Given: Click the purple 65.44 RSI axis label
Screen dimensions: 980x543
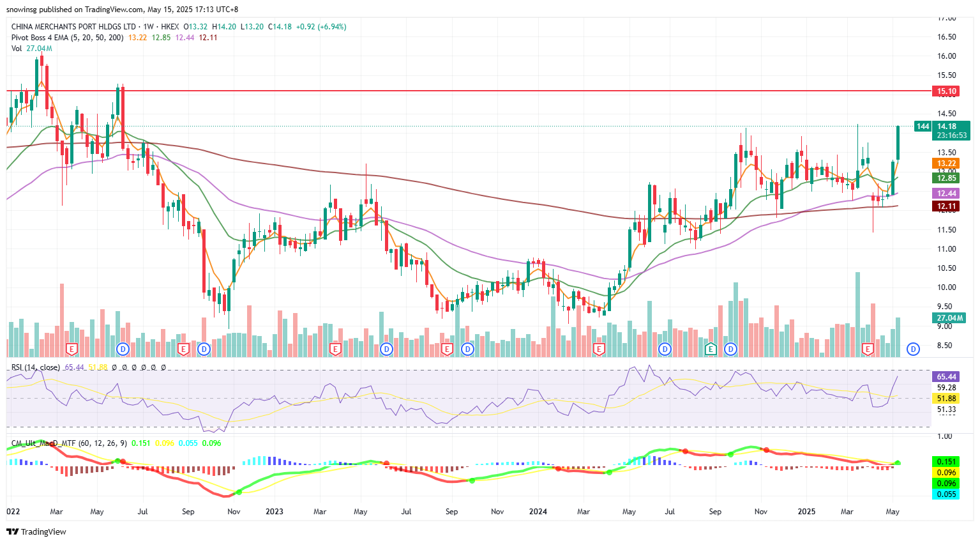Looking at the screenshot, I should click(x=946, y=377).
